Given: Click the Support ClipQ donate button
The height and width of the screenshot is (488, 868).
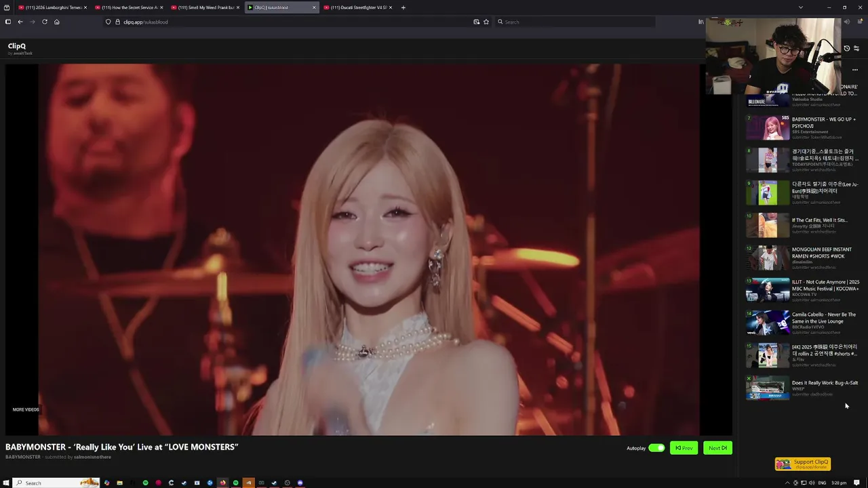Looking at the screenshot, I should 803,464.
